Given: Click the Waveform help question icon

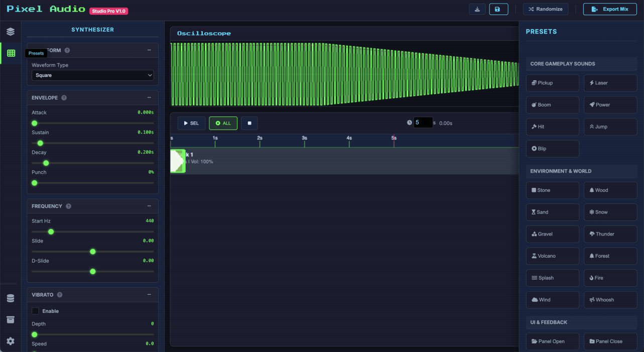Looking at the screenshot, I should [x=67, y=50].
